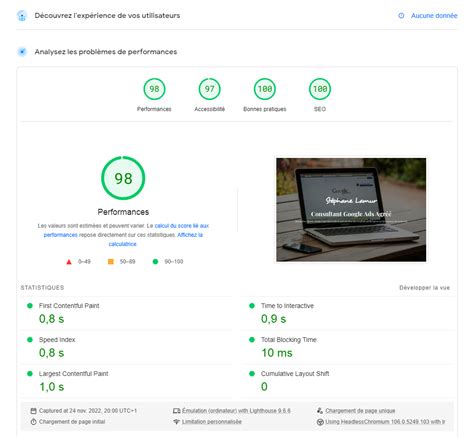
Task: Expand the Total Blocking Time metric
Action: [348, 347]
